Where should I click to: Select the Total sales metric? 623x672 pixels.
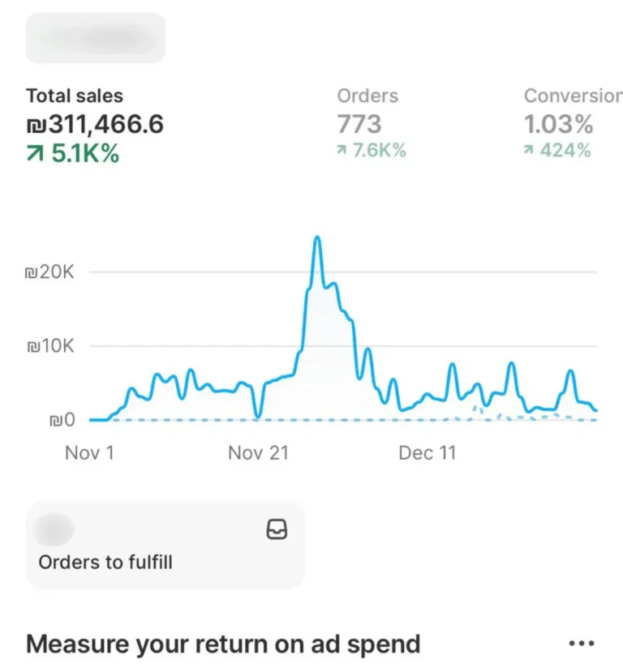pyautogui.click(x=75, y=96)
